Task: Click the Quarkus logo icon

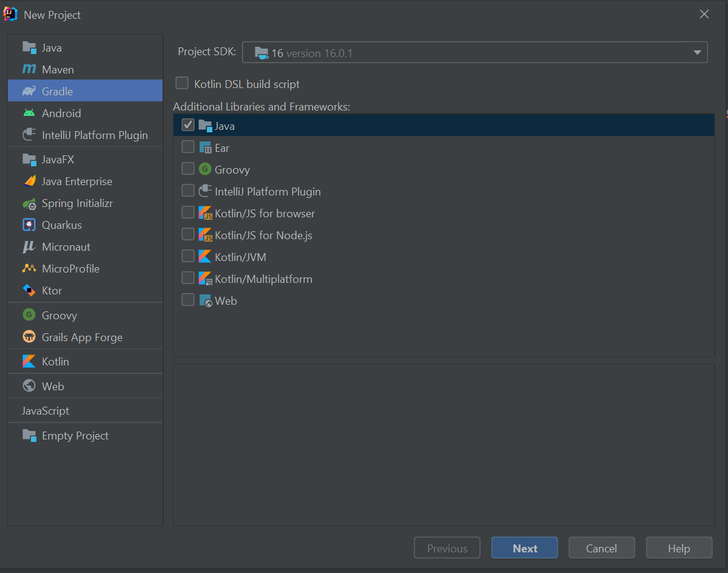Action: pos(29,225)
